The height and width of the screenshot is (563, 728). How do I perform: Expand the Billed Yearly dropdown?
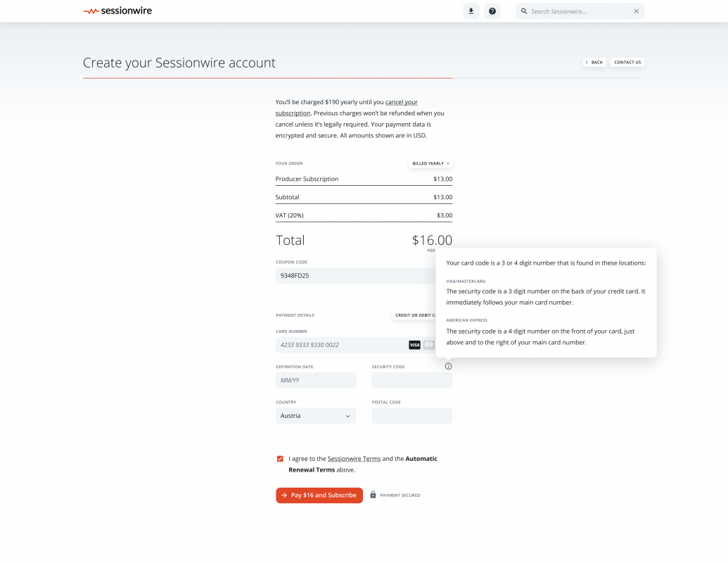[x=430, y=163]
